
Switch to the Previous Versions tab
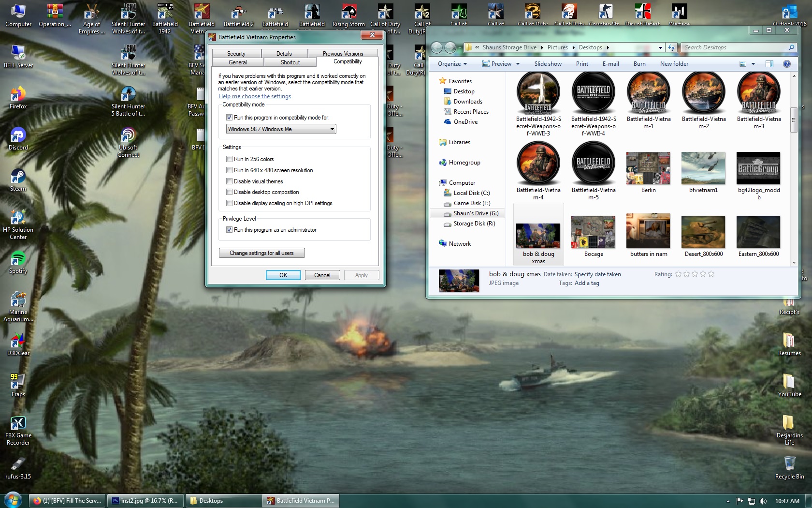coord(343,54)
